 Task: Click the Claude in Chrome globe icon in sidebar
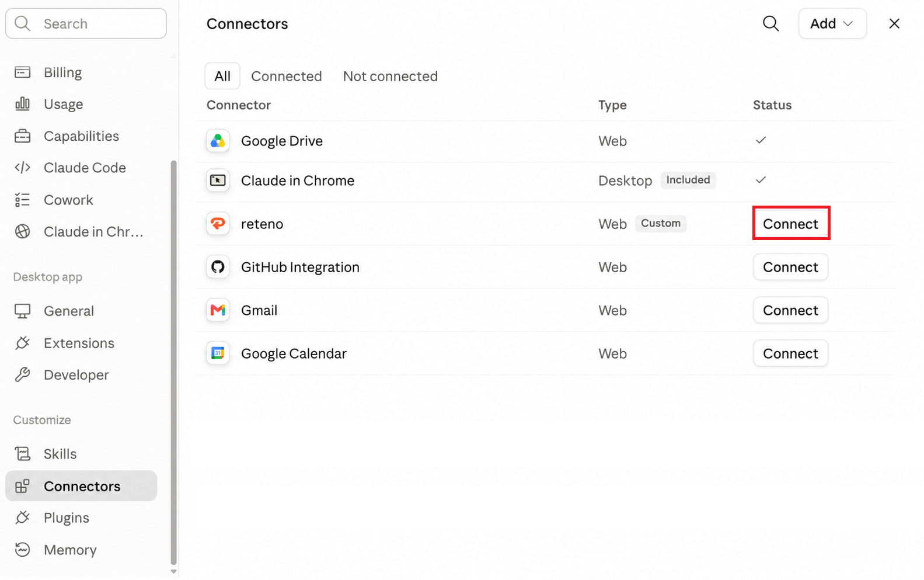[x=22, y=232]
